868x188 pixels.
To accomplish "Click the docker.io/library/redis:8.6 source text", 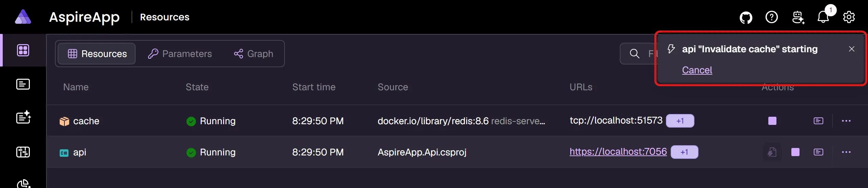I will pyautogui.click(x=433, y=121).
